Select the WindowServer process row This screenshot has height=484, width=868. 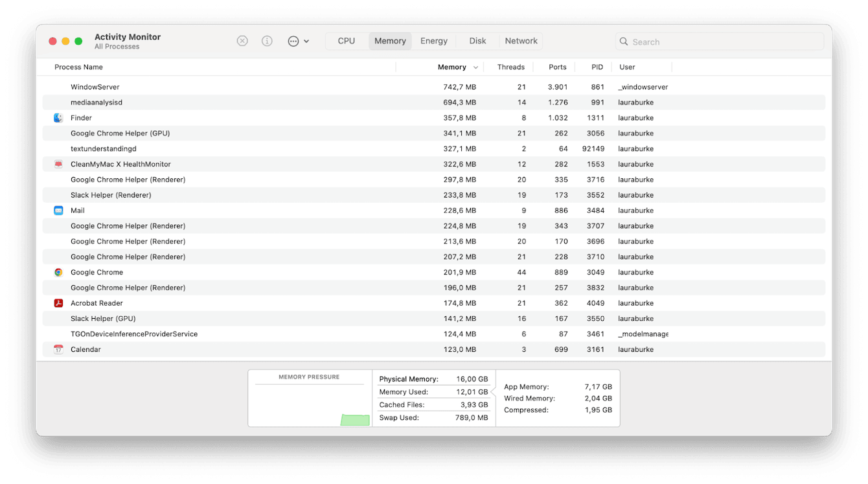click(259, 87)
